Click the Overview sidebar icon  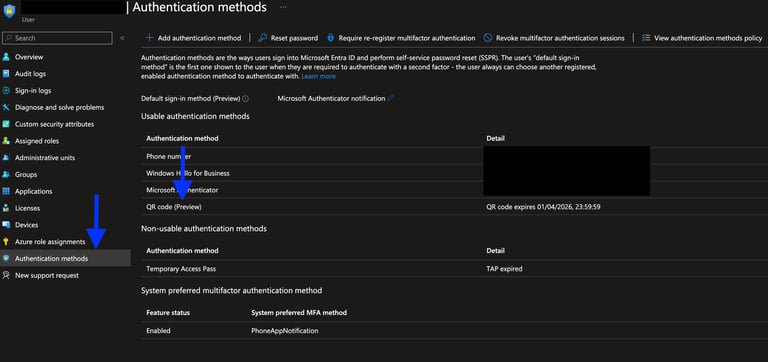tap(6, 57)
